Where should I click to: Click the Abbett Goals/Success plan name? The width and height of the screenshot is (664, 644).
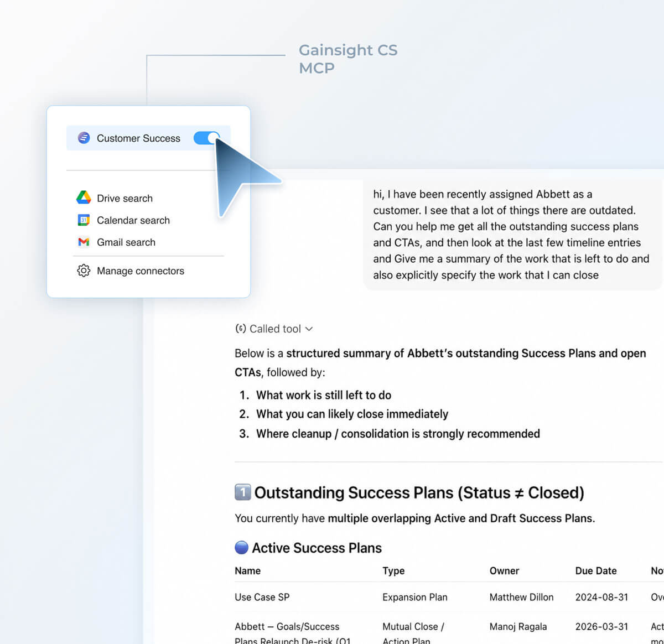click(293, 633)
